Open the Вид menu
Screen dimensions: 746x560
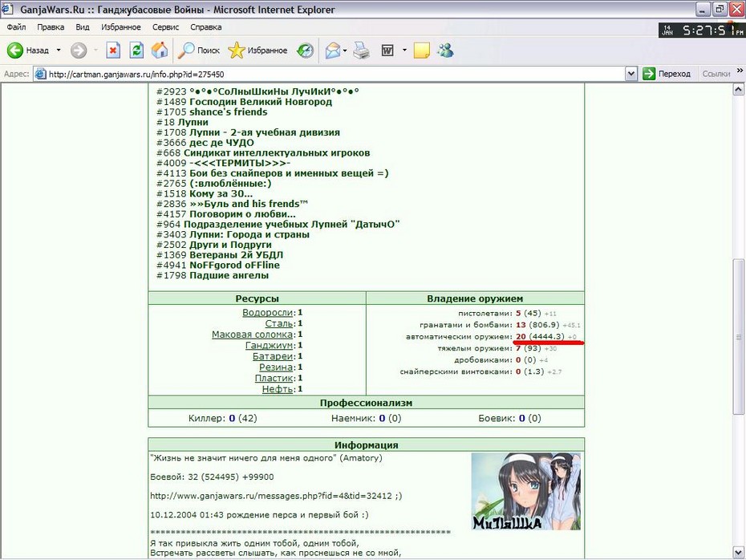[83, 27]
